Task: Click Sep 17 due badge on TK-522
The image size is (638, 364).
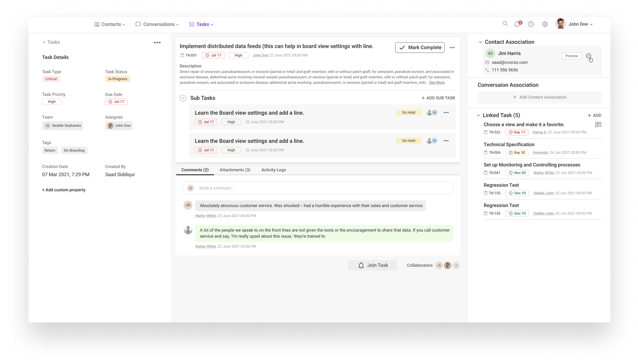Action: click(x=516, y=132)
